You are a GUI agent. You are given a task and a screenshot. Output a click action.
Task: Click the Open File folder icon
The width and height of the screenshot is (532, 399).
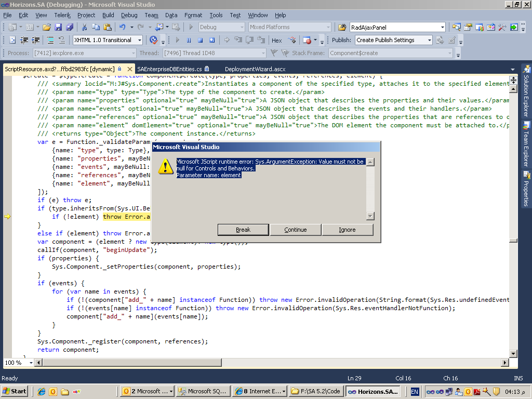47,27
